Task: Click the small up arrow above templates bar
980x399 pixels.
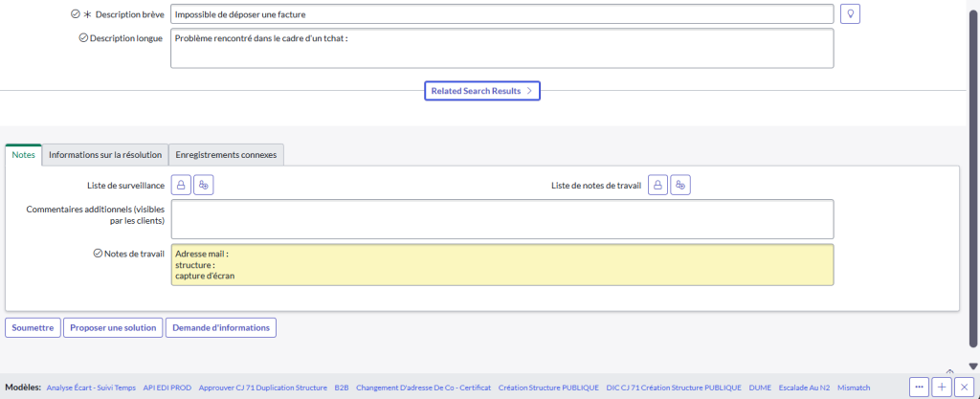Action: [949, 370]
